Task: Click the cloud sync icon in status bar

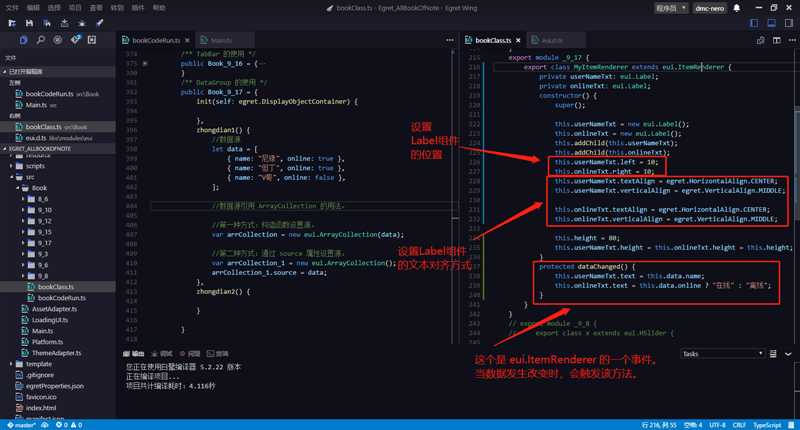Action: point(45,425)
